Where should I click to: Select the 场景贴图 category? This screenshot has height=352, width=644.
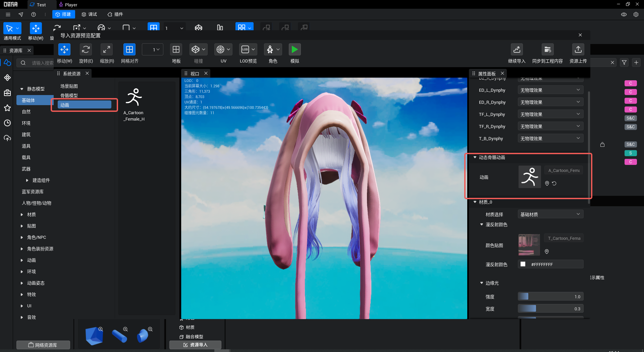69,86
